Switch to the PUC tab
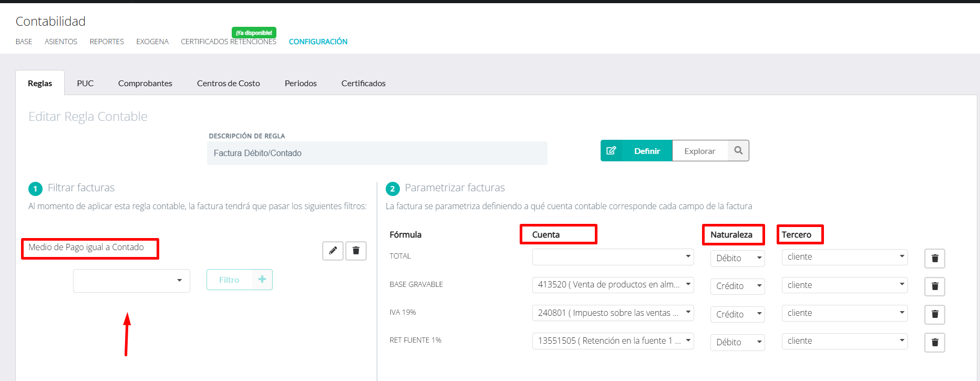 tap(85, 83)
